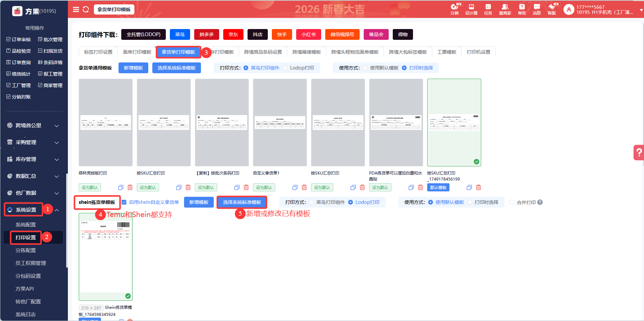Open 方果API in the sidebar

[25, 289]
